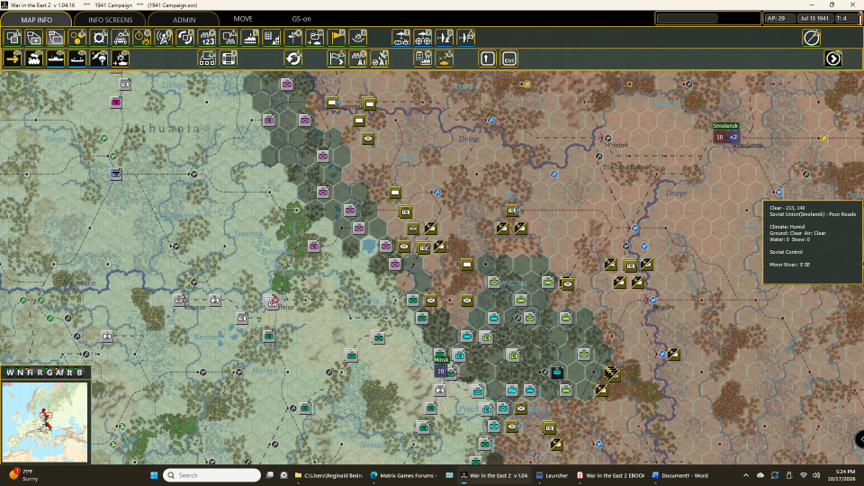Toggle the factory overlay icon
This screenshot has width=864, height=486.
coord(250,38)
